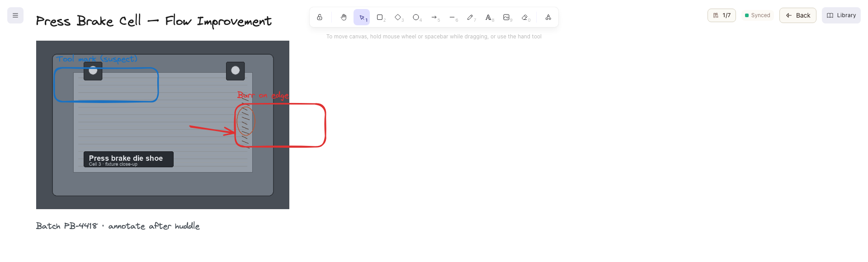The width and height of the screenshot is (868, 262).
Task: Select the Arrow tool
Action: (434, 17)
